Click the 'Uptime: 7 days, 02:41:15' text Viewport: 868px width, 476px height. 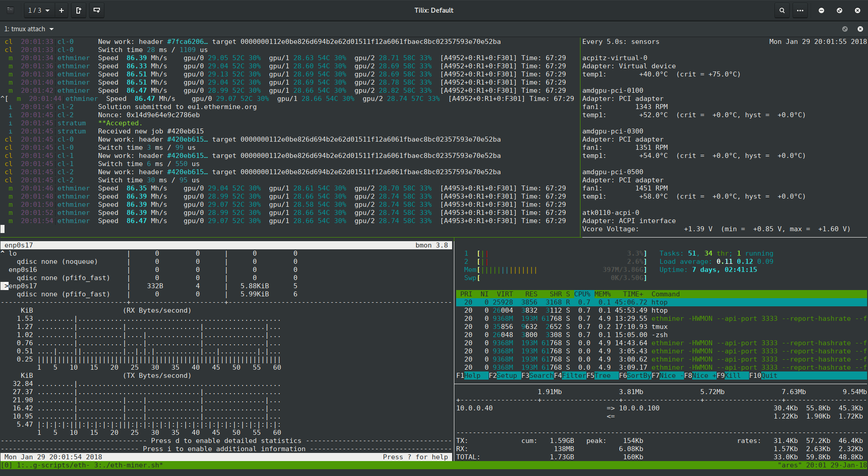click(x=708, y=270)
